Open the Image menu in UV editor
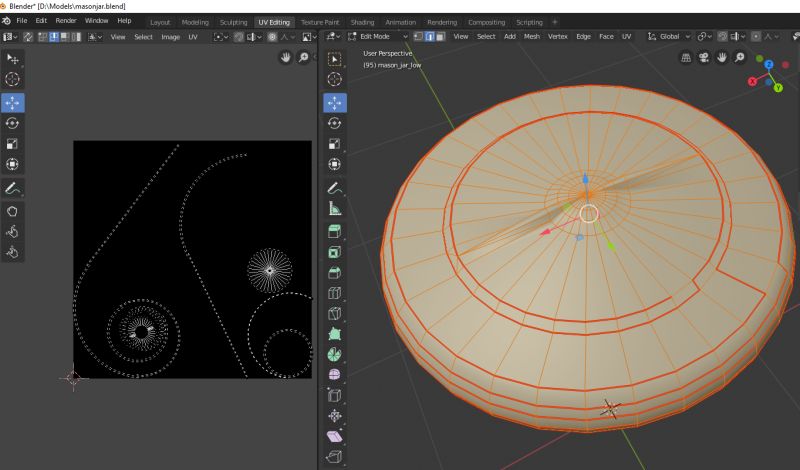800x470 pixels. coord(170,37)
